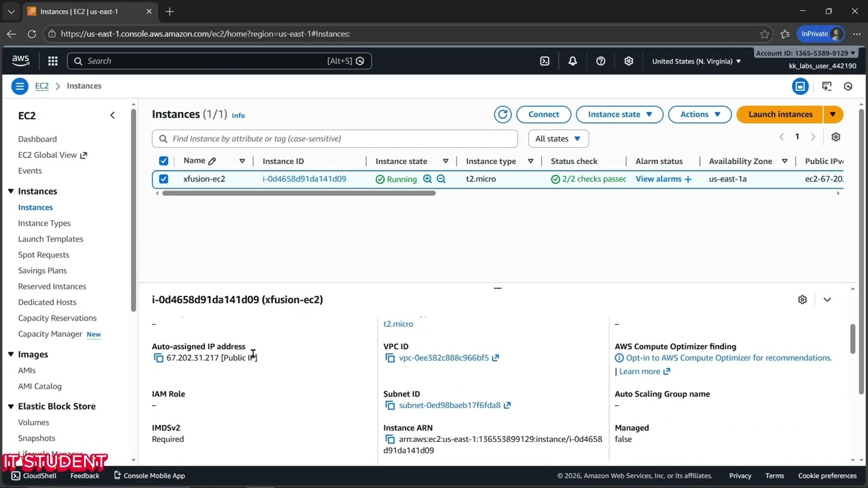This screenshot has height=488, width=868.
Task: Open CloudShell icon in top navigation bar
Action: tap(545, 61)
